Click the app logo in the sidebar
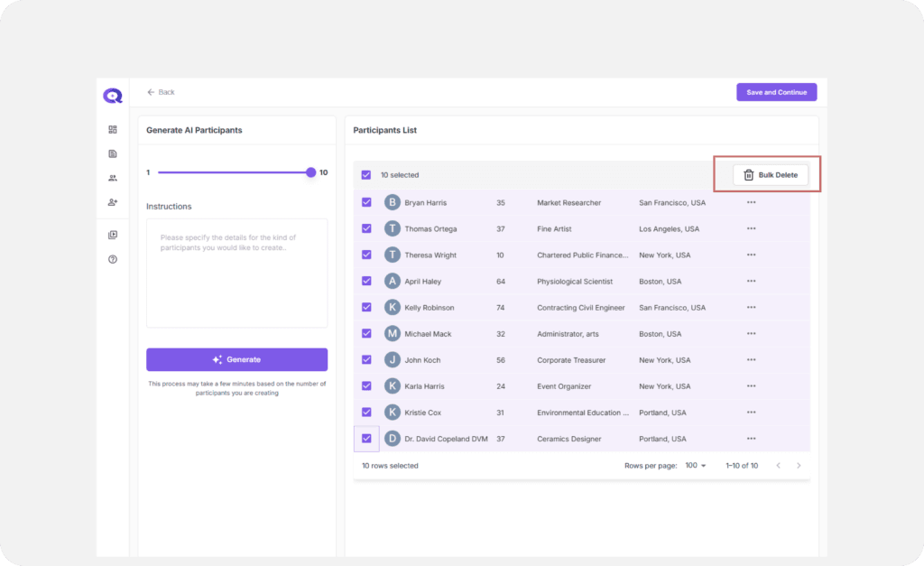This screenshot has width=924, height=566. click(113, 96)
